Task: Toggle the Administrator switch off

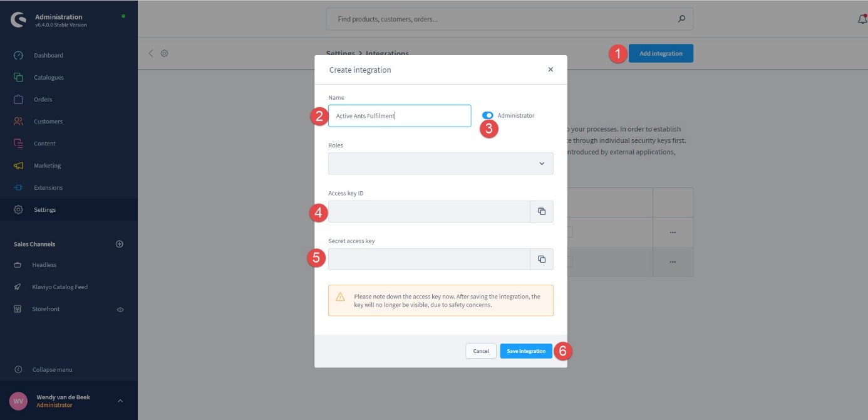Action: [488, 115]
